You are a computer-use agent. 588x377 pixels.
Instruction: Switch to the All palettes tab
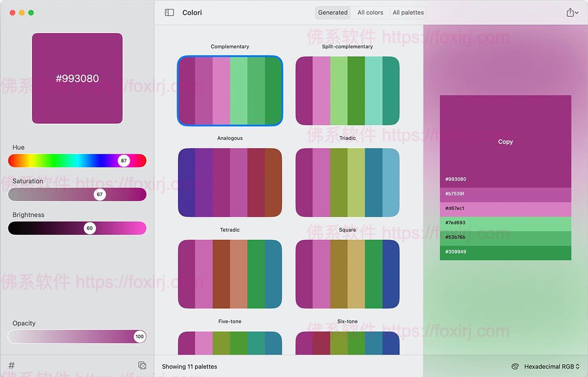point(408,12)
